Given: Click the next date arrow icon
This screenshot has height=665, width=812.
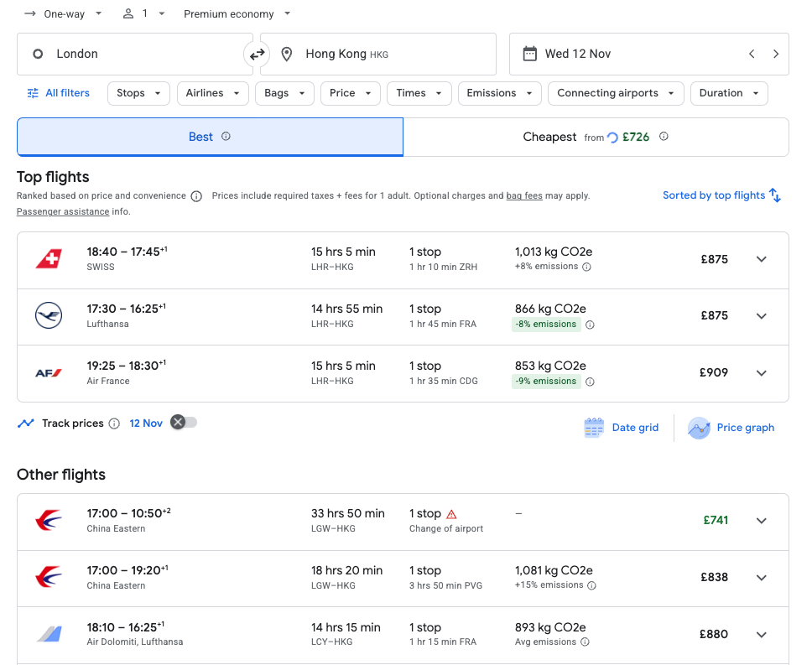Looking at the screenshot, I should pyautogui.click(x=776, y=55).
